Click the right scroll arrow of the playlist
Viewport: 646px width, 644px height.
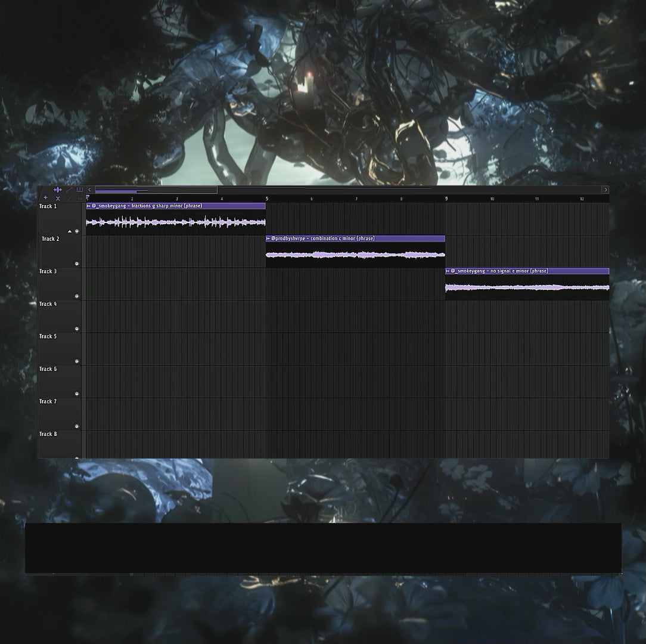coord(605,190)
